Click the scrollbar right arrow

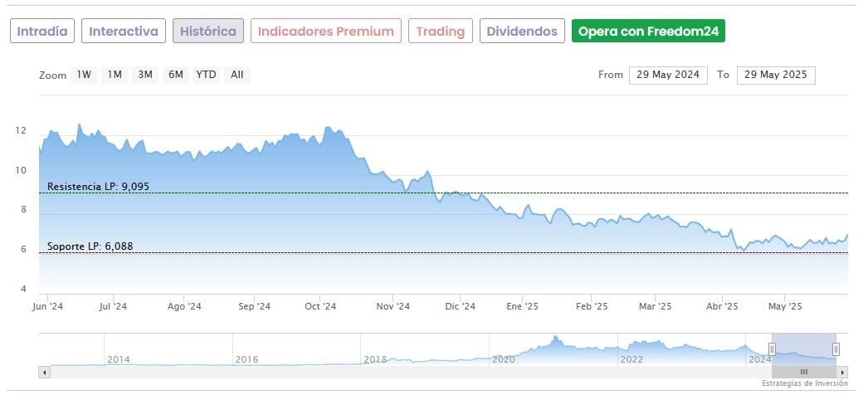tap(843, 373)
